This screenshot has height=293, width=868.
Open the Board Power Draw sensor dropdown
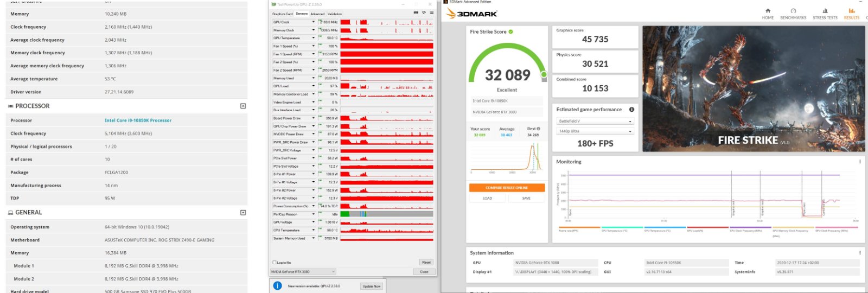coord(314,118)
